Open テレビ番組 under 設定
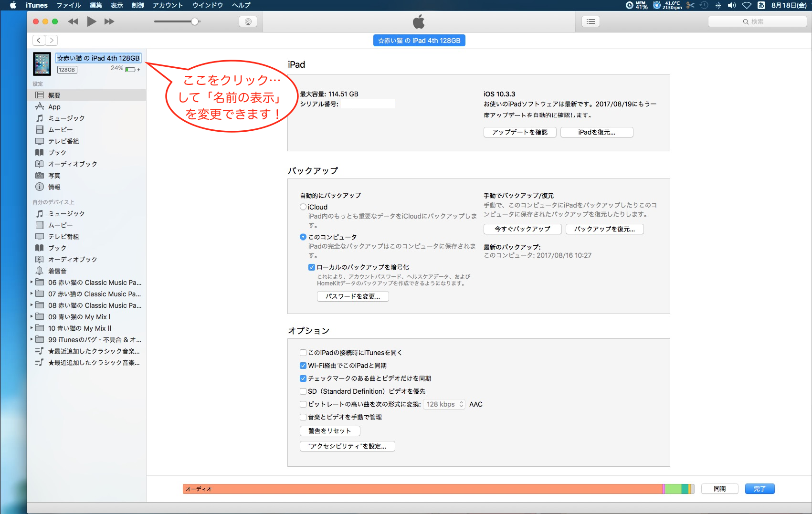Viewport: 812px width, 514px height. [x=86, y=141]
